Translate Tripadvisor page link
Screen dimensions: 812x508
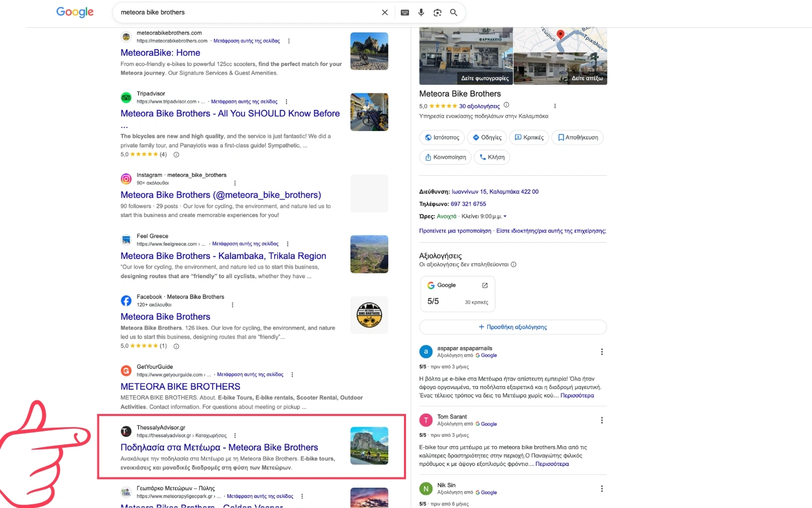244,102
